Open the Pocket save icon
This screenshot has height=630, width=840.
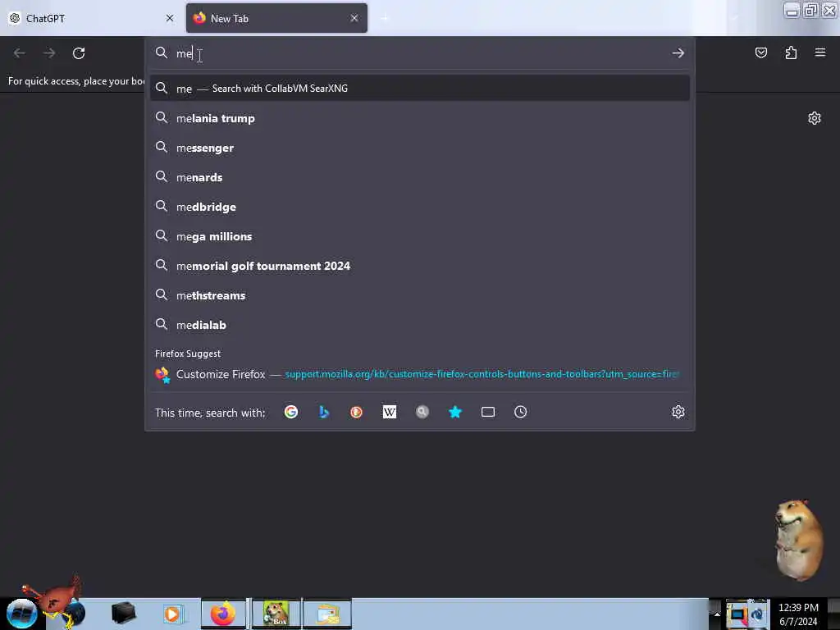click(761, 53)
